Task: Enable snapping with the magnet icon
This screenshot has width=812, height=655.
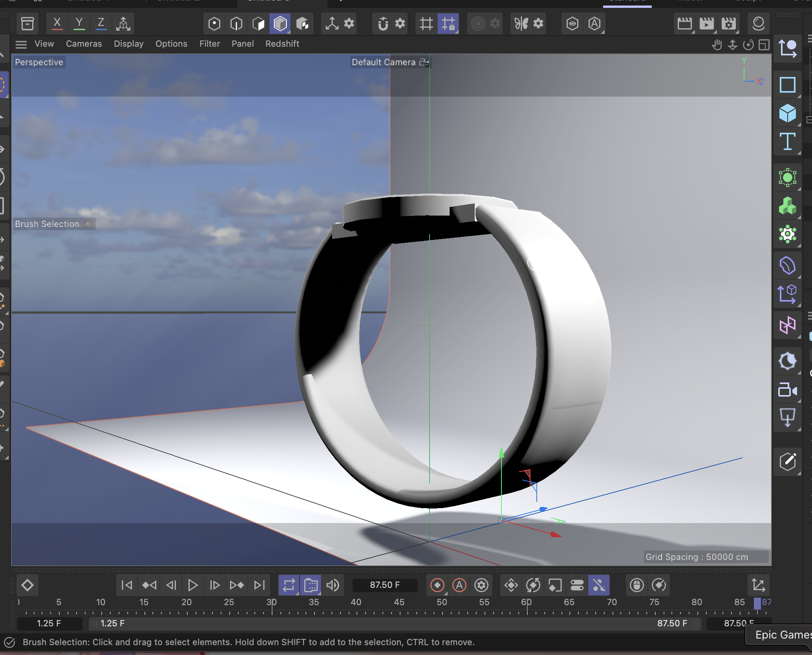Action: coord(383,24)
